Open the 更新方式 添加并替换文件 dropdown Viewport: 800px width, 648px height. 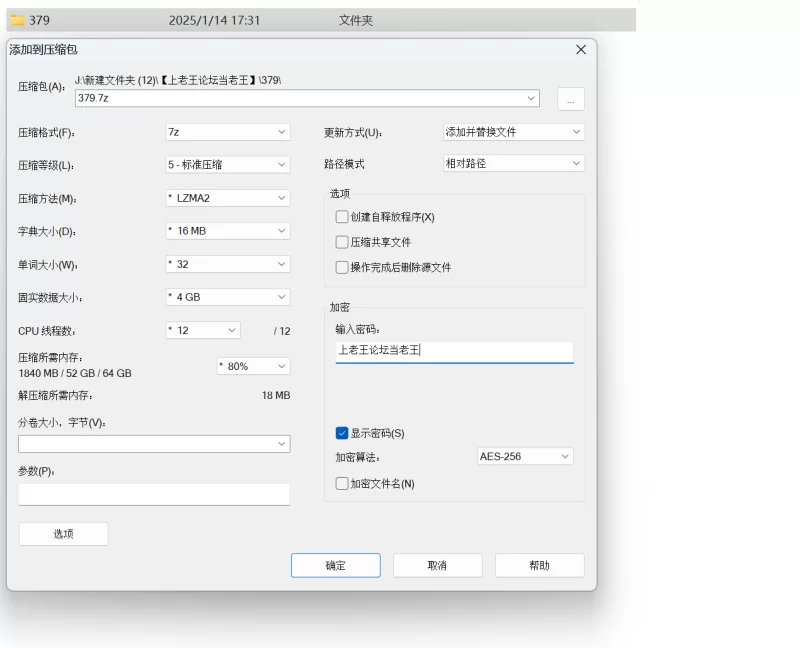click(x=513, y=132)
